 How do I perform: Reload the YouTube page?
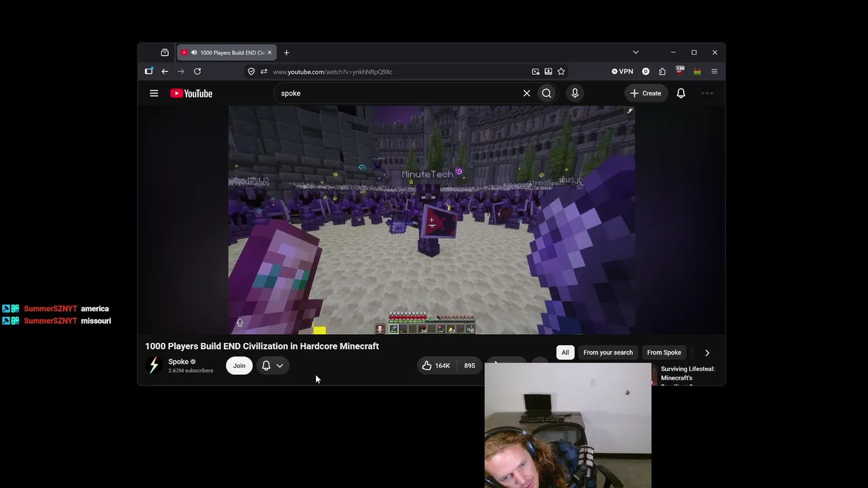[197, 71]
